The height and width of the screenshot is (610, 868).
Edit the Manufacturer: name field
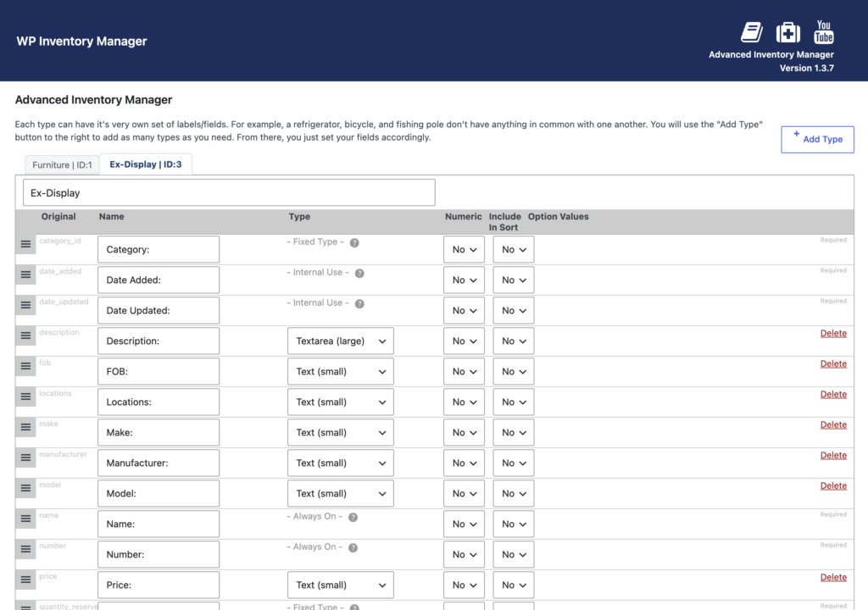coord(159,463)
